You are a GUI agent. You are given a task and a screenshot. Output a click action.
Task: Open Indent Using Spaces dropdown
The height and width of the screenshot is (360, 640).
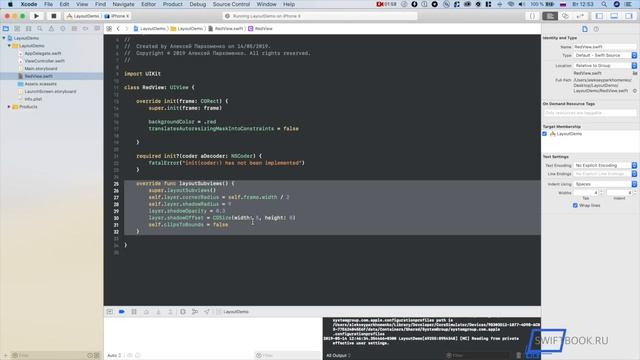click(x=605, y=184)
